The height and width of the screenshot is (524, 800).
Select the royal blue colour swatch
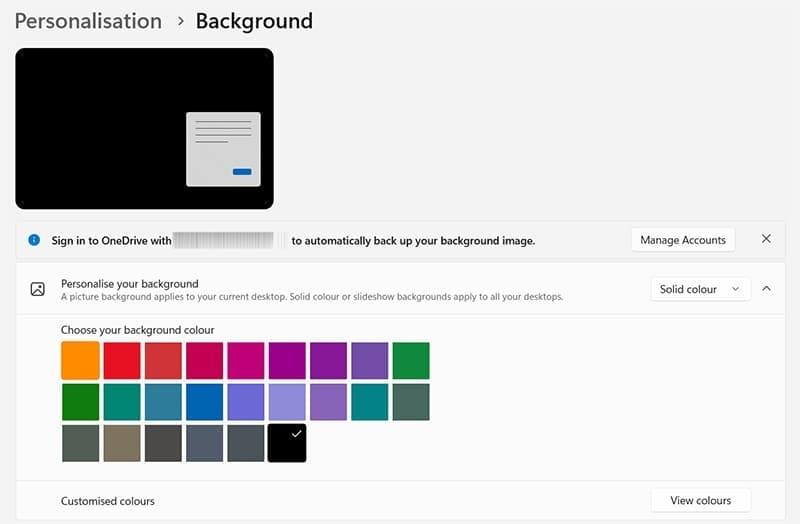[x=204, y=402]
